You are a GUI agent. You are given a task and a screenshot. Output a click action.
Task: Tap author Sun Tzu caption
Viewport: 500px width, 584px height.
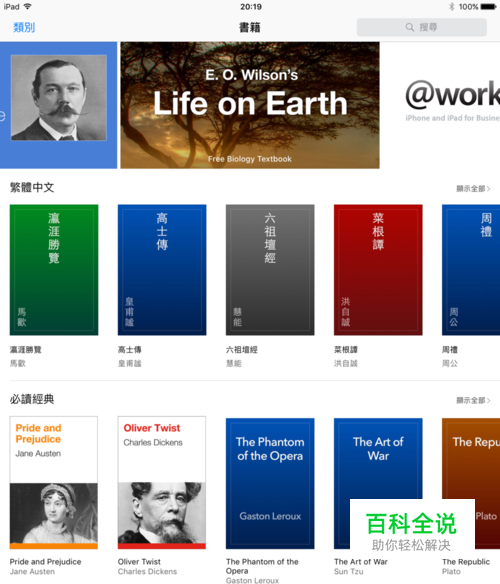[x=348, y=571]
